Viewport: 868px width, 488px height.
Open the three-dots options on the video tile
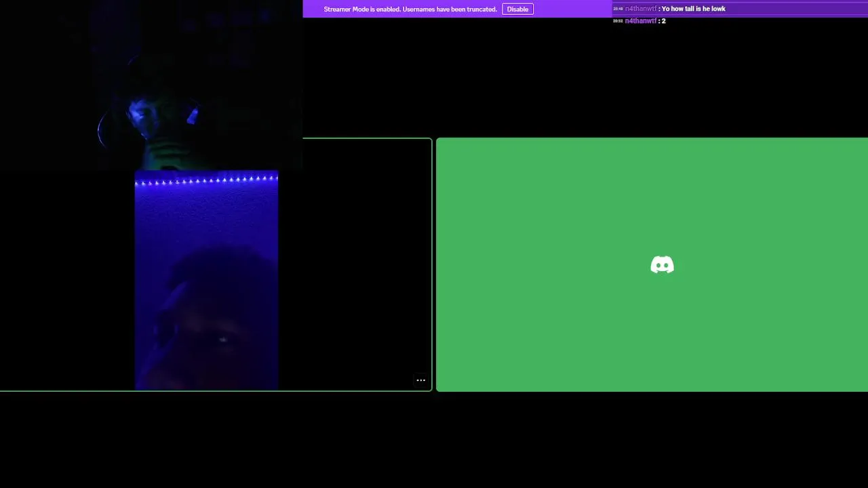(x=420, y=380)
